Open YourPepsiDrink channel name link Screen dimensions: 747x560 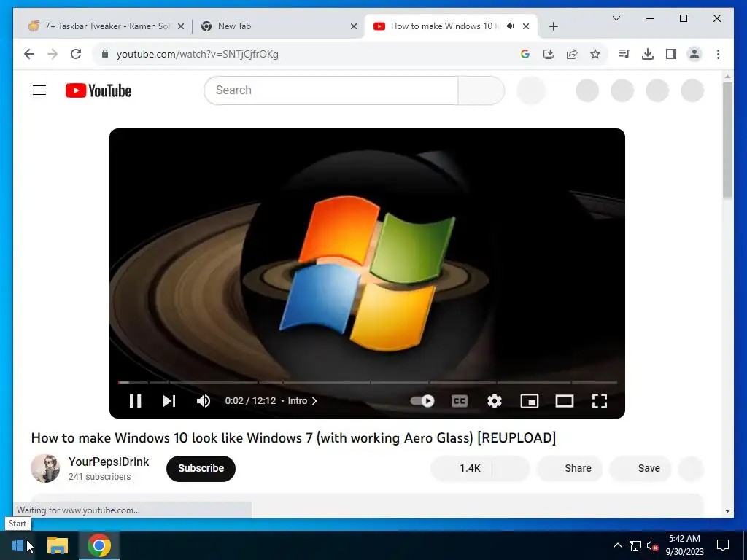[109, 462]
